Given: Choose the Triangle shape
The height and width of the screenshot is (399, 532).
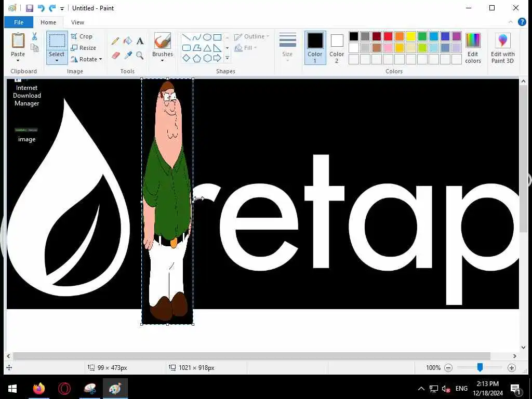Looking at the screenshot, I should coord(207,48).
